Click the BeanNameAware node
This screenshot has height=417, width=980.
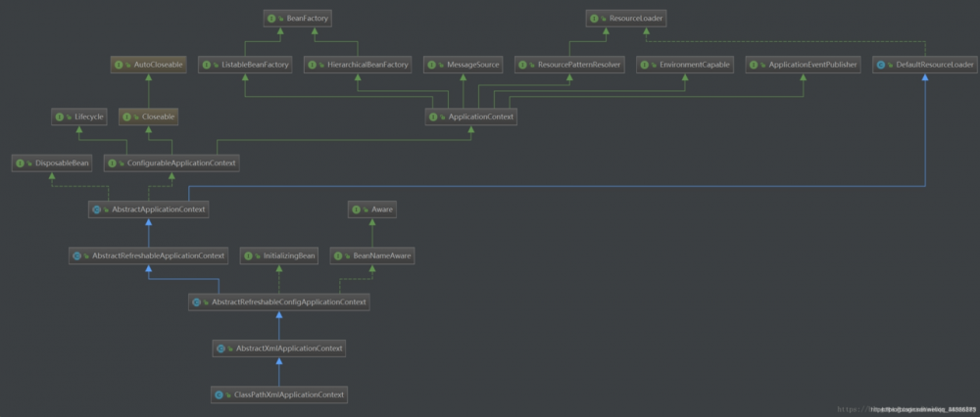pyautogui.click(x=372, y=255)
